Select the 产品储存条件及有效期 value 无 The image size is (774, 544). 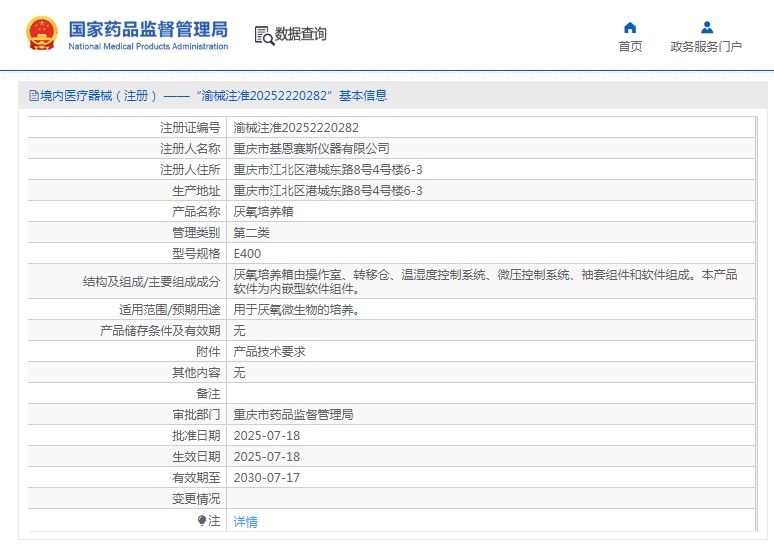(239, 331)
